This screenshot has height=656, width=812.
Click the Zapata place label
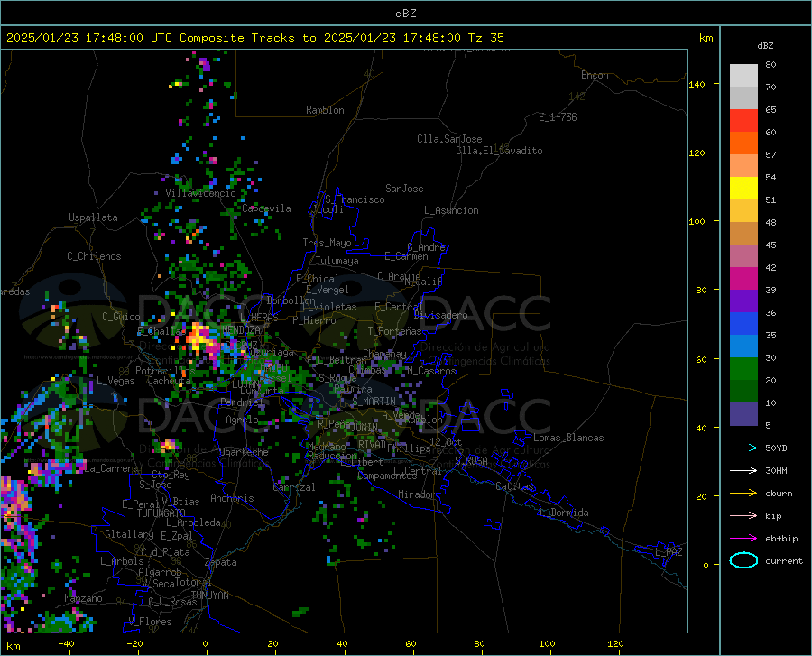221,562
